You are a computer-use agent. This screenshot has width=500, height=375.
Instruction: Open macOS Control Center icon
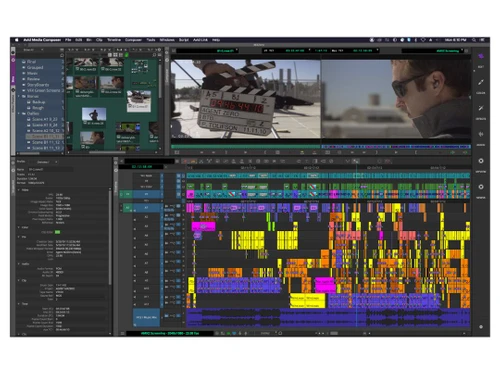[x=482, y=40]
